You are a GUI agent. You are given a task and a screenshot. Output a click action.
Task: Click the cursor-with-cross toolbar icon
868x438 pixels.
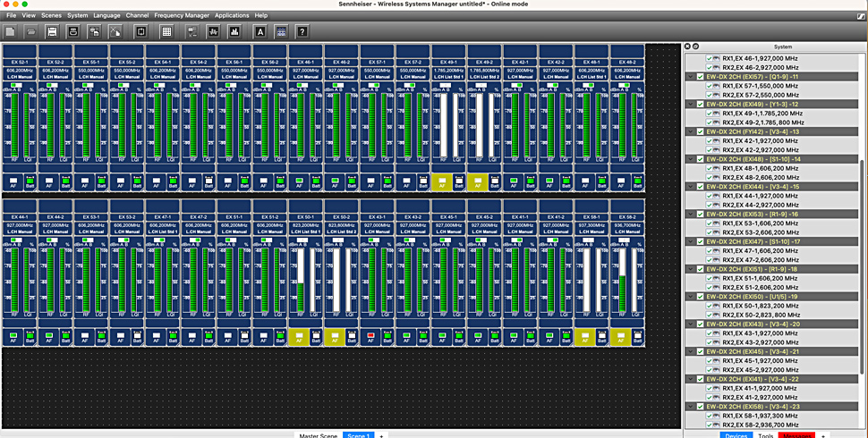click(114, 31)
